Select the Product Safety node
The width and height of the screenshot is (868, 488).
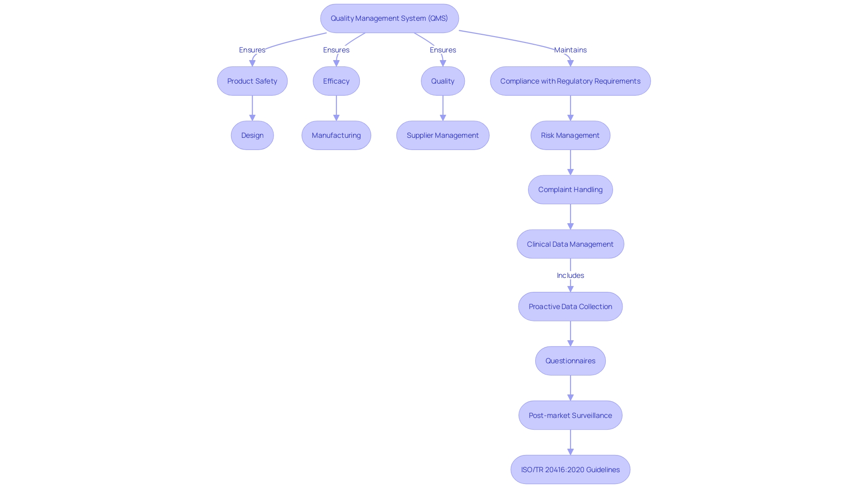point(252,80)
